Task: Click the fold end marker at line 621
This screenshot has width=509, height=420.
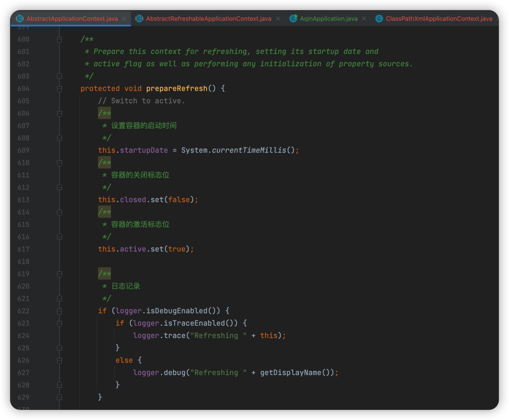Action: (59, 299)
